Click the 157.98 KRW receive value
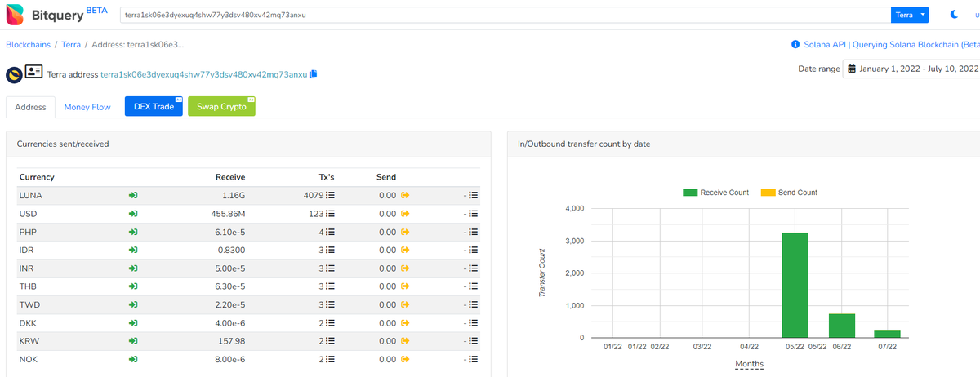The width and height of the screenshot is (980, 377). pos(230,341)
